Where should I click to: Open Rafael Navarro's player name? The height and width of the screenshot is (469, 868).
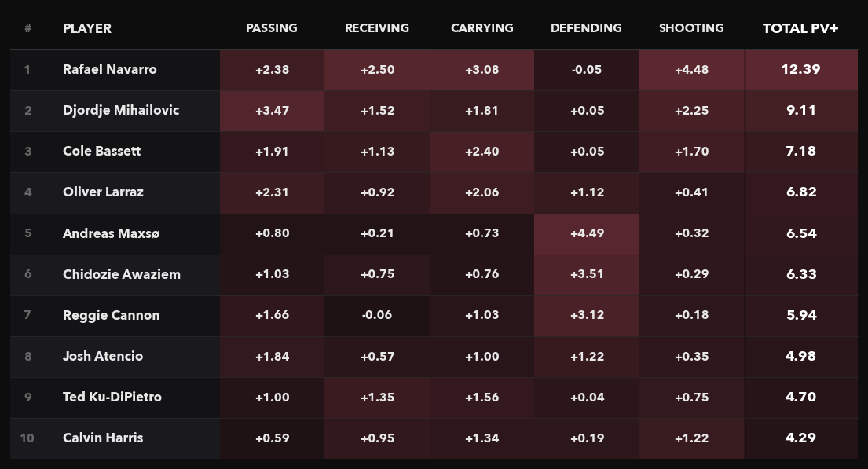(x=110, y=69)
